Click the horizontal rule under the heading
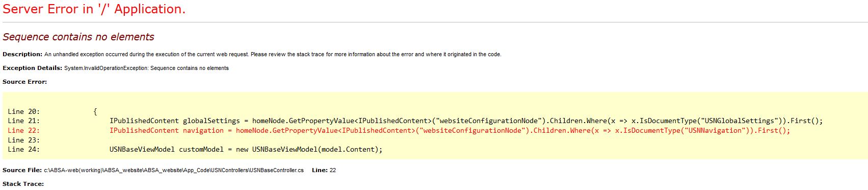Screen dimensions: 868x190 pos(434,22)
